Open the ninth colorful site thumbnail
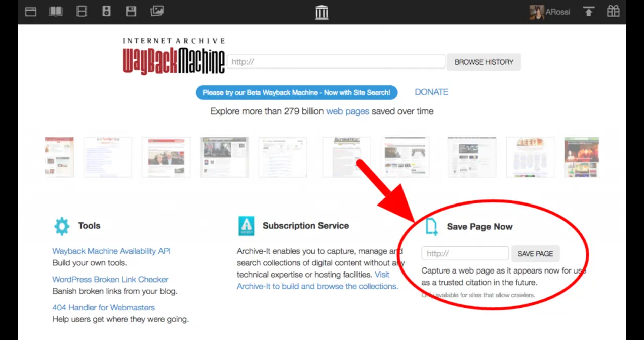Viewport: 644px width, 340px height. [x=530, y=157]
